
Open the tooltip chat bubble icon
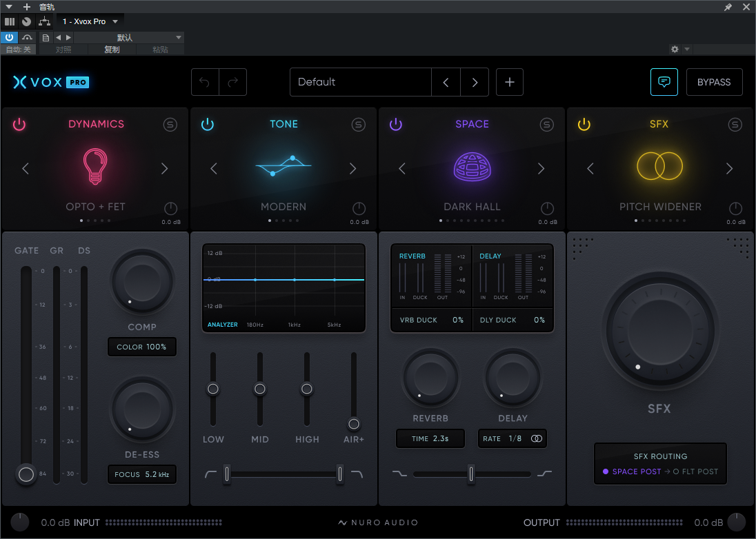(664, 82)
